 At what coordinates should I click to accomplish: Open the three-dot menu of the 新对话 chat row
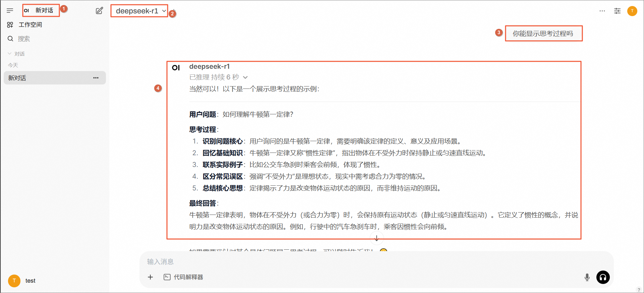point(96,78)
